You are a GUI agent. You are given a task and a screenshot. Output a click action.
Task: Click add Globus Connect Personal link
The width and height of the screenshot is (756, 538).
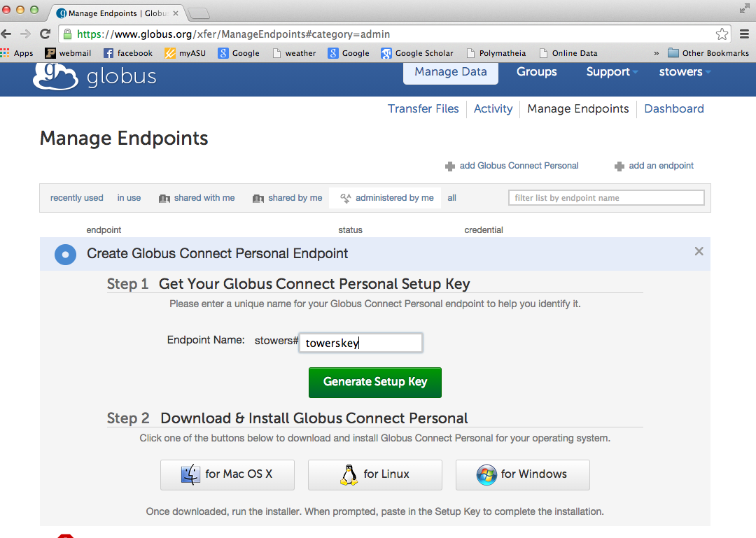pos(519,166)
